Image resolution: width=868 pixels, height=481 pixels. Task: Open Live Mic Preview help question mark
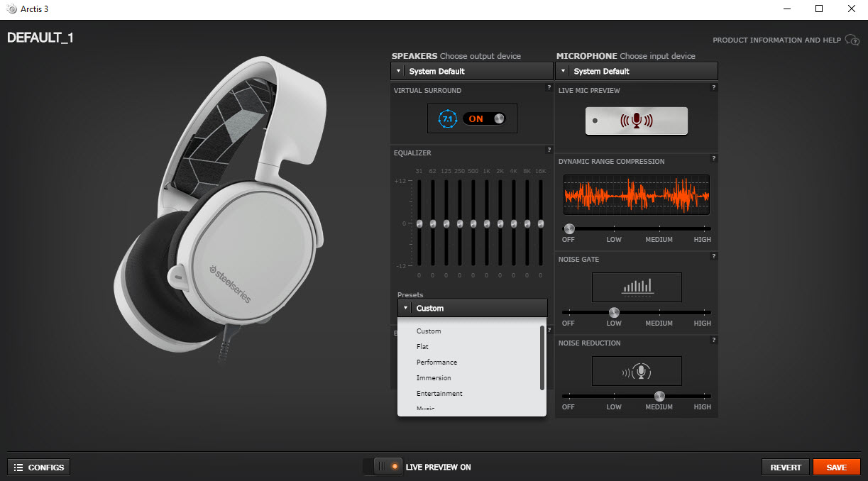[713, 88]
